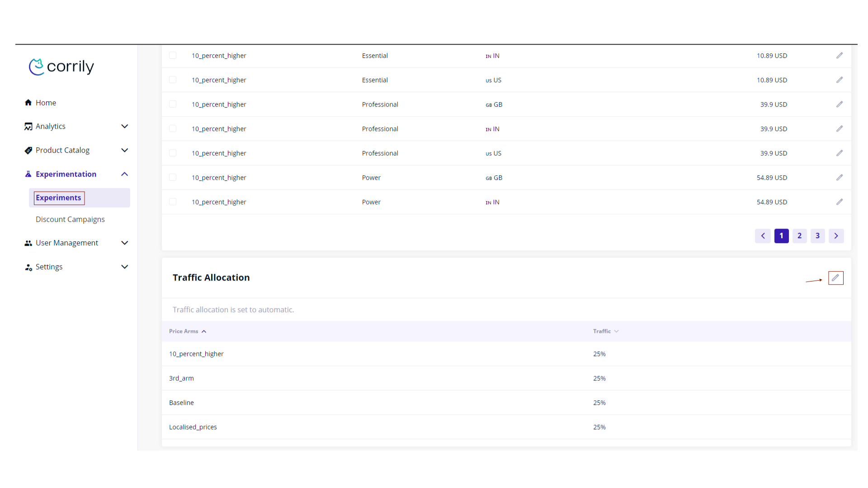868x488 pixels.
Task: Select the Professional IN row checkbox
Action: [173, 129]
